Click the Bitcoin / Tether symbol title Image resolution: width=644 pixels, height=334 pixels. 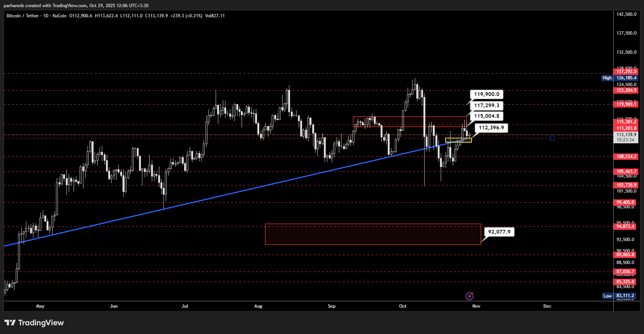[23, 16]
